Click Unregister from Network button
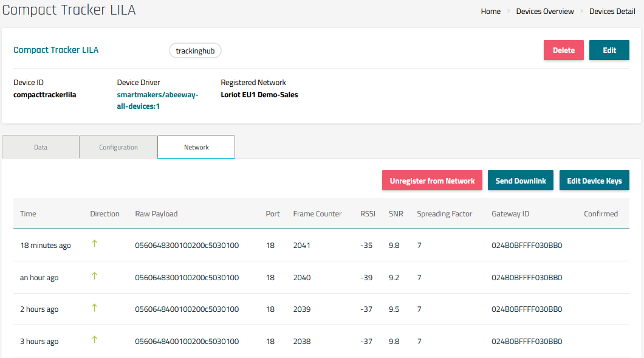 point(432,181)
